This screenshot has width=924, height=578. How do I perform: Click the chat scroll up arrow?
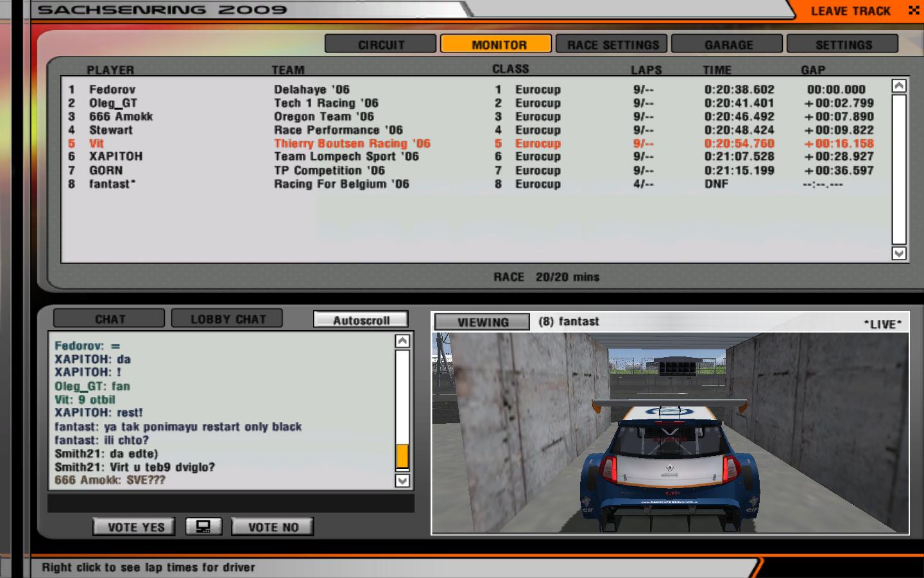pyautogui.click(x=402, y=341)
